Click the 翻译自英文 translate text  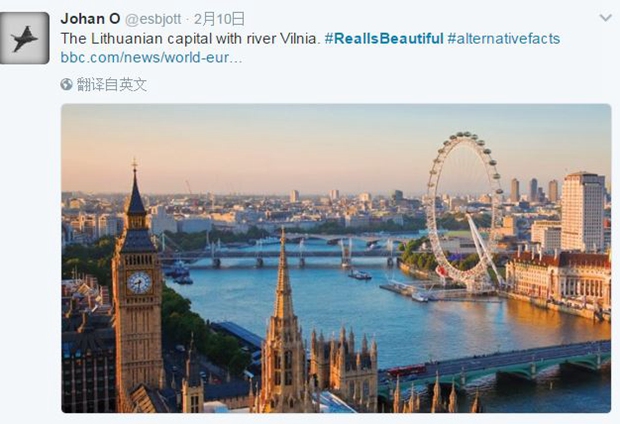click(x=112, y=84)
